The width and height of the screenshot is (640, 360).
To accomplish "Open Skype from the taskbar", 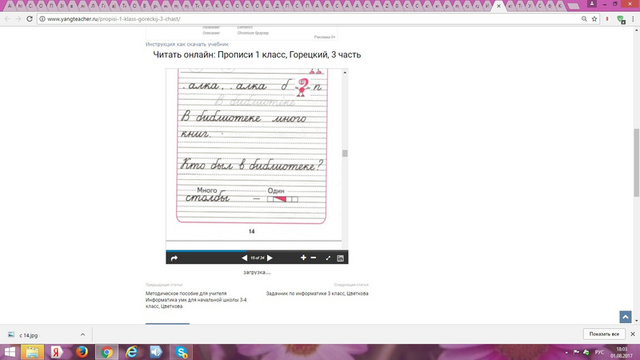I will [181, 352].
